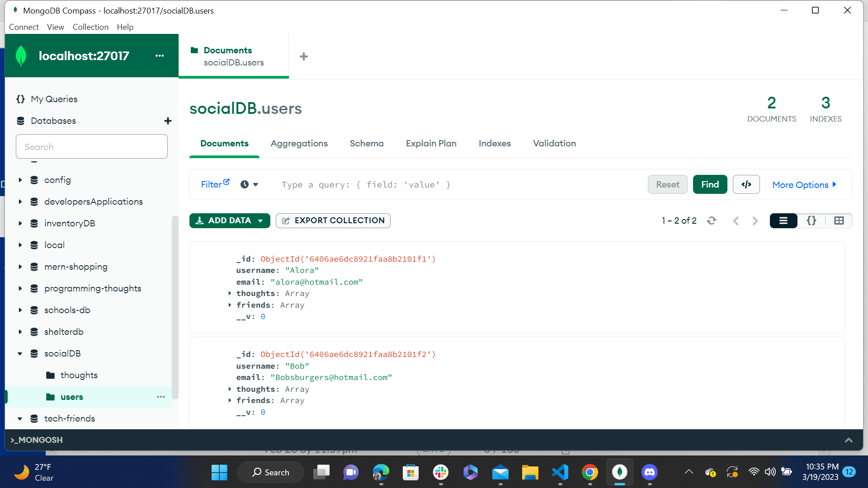Open query history with the clock icon
Screen dimensions: 868x488
(244, 184)
